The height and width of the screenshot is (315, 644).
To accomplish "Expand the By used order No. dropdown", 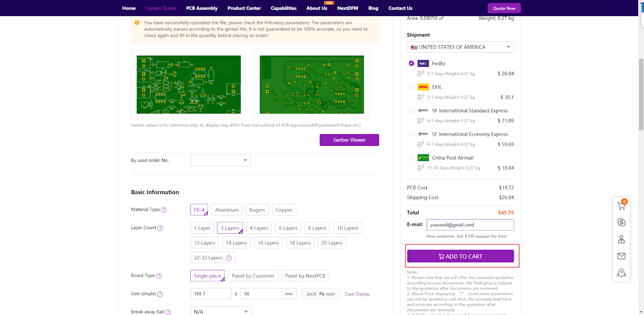I will [221, 160].
